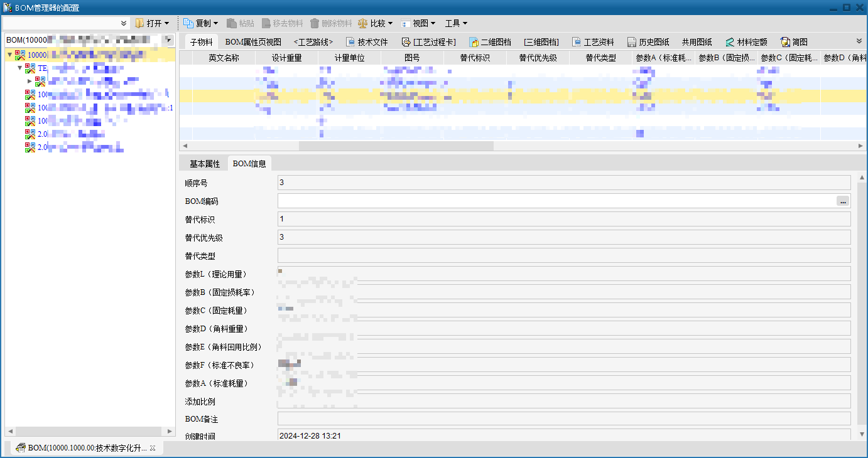Image resolution: width=868 pixels, height=458 pixels.
Task: Click the 计量单位 column header
Action: click(x=349, y=58)
